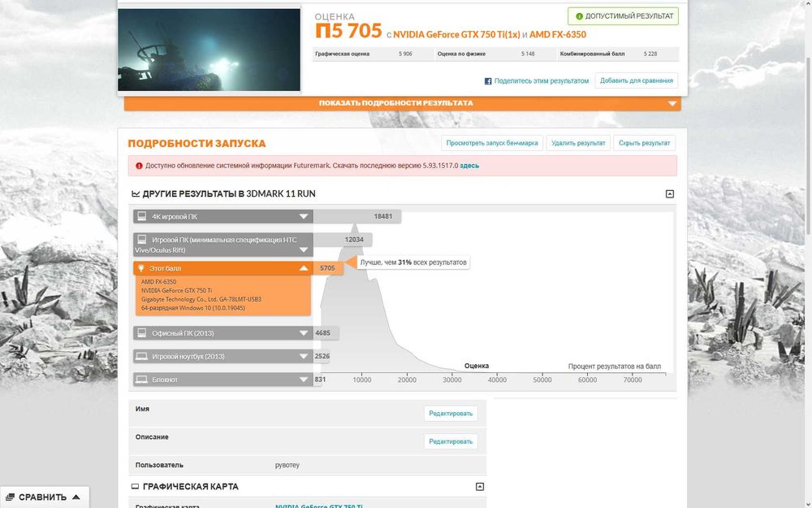Click the 'Комбинированный балл' value 5 228
Screen dimensions: 812x508
[x=650, y=54]
